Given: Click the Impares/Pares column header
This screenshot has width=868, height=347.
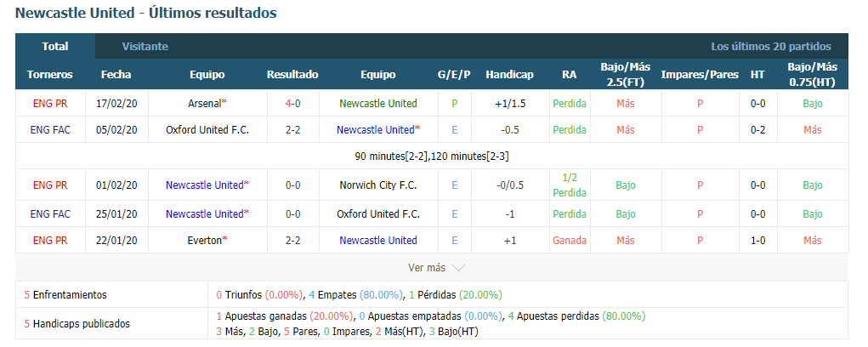Looking at the screenshot, I should [x=700, y=75].
